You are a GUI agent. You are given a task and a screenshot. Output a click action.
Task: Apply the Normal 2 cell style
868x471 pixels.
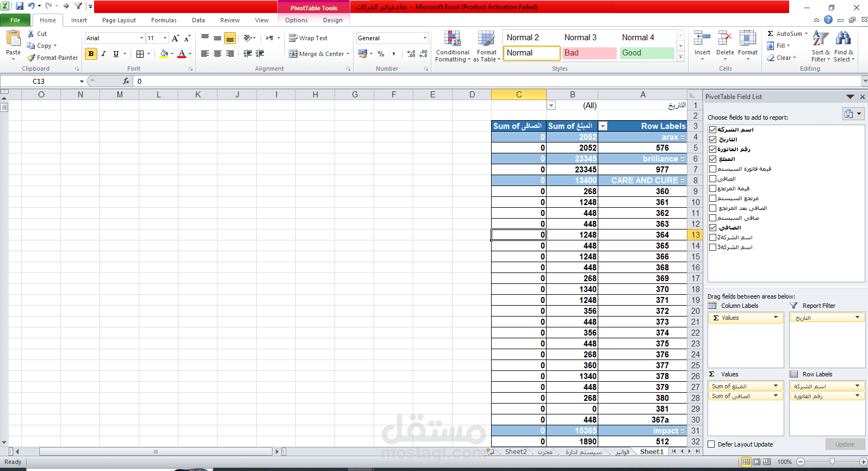click(x=532, y=38)
